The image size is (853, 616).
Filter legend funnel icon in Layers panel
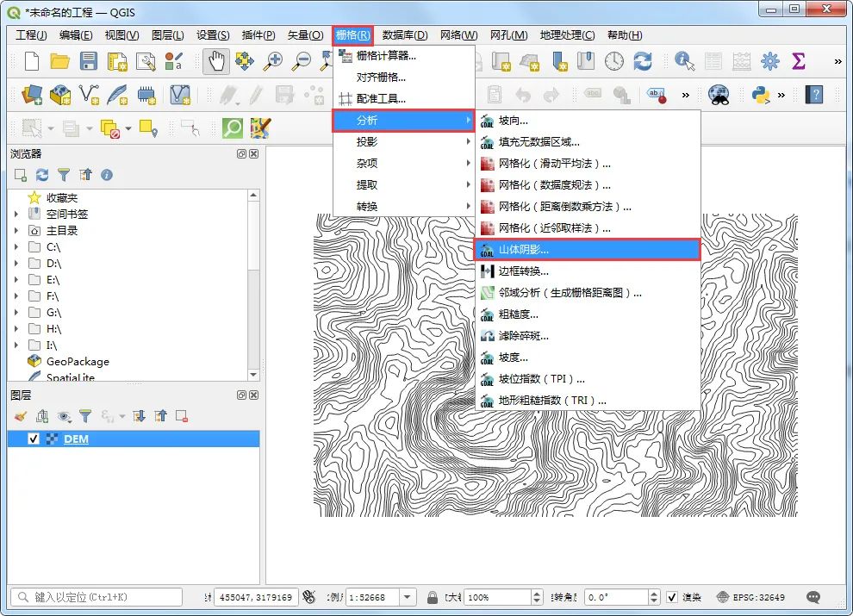pos(85,416)
